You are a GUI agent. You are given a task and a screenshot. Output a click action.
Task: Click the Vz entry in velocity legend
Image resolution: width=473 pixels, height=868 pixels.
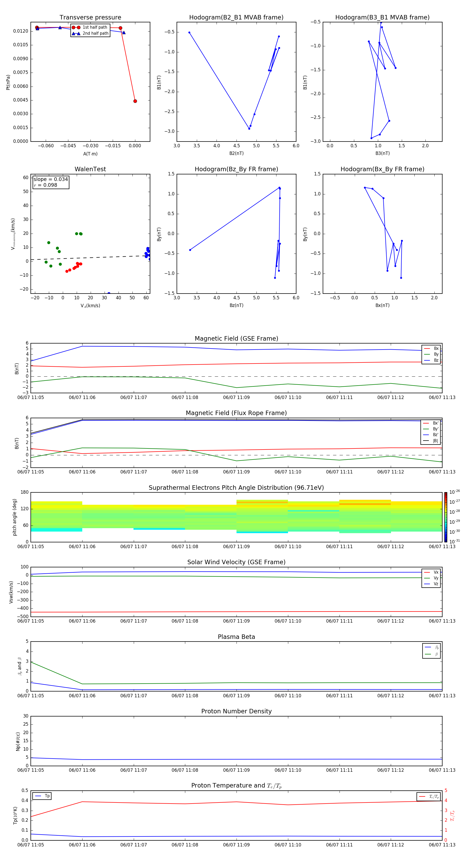coord(431,584)
